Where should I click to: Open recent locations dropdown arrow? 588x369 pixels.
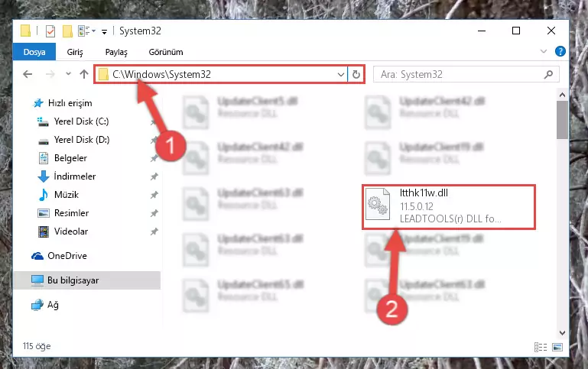coord(68,74)
